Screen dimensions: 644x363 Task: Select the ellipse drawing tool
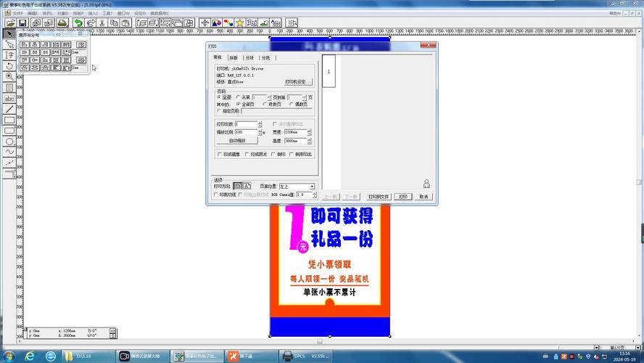(x=9, y=142)
